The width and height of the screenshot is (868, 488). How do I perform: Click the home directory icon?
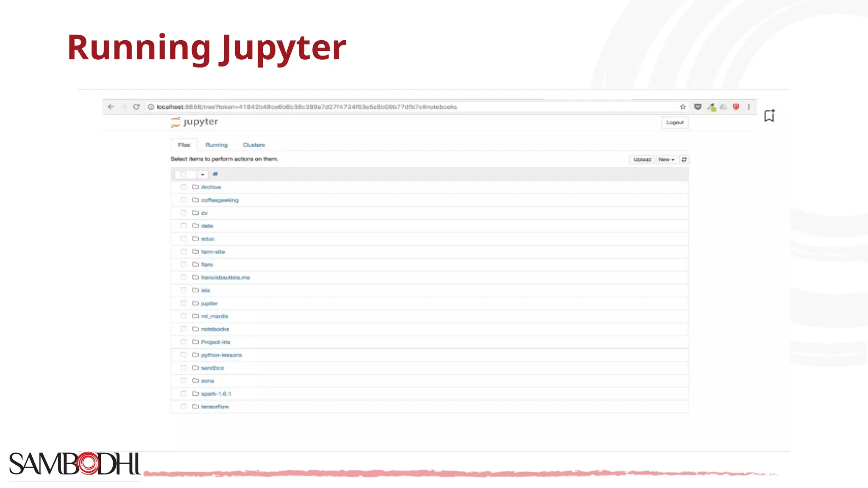215,174
